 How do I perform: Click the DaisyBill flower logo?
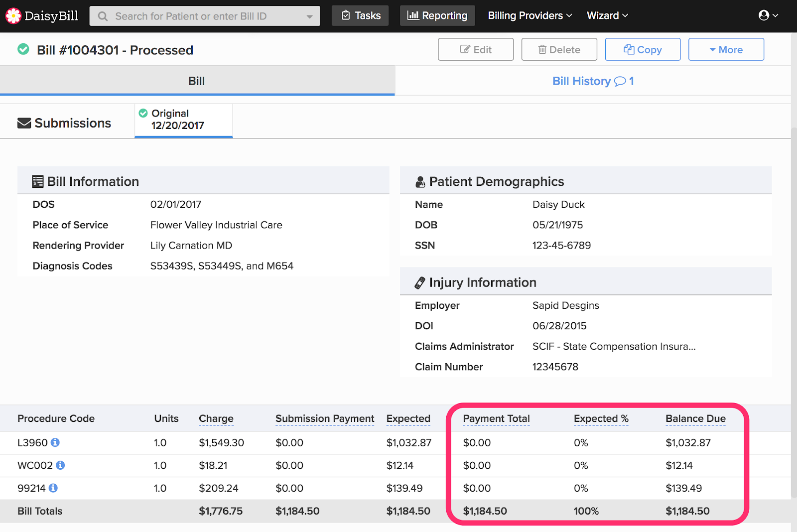click(13, 16)
